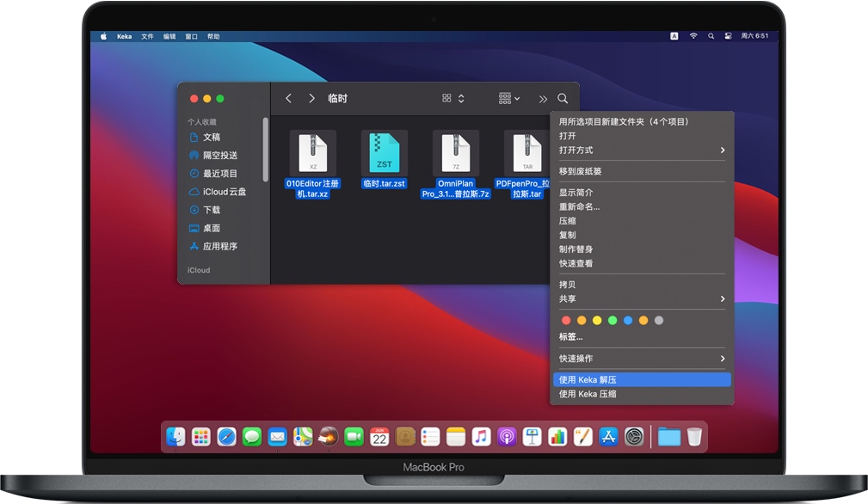Open the 下载 Downloads folder in sidebar
The width and height of the screenshot is (868, 504).
click(211, 210)
